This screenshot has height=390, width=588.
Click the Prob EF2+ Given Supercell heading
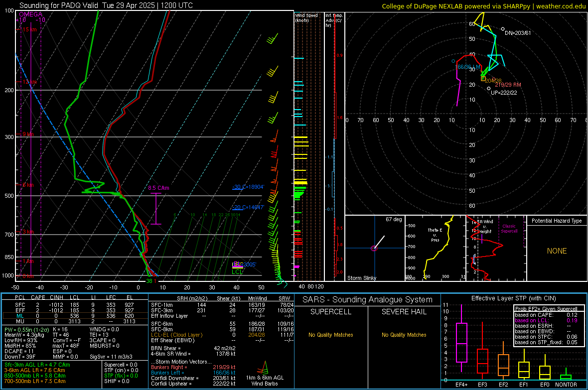click(546, 309)
